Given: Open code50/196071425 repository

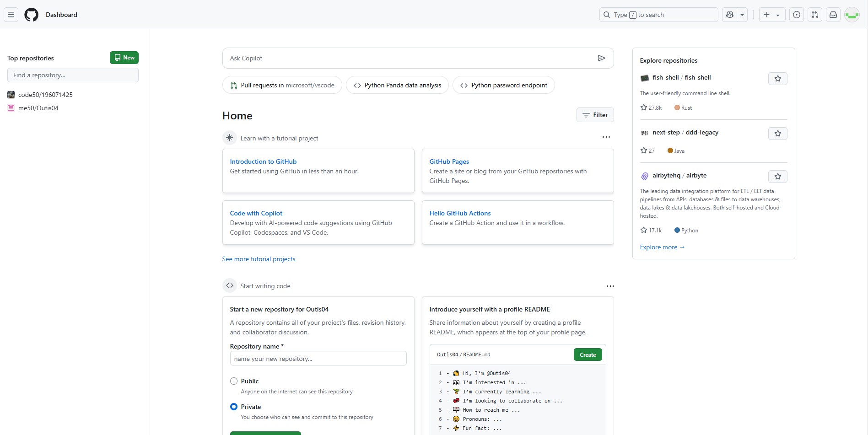Looking at the screenshot, I should point(45,95).
